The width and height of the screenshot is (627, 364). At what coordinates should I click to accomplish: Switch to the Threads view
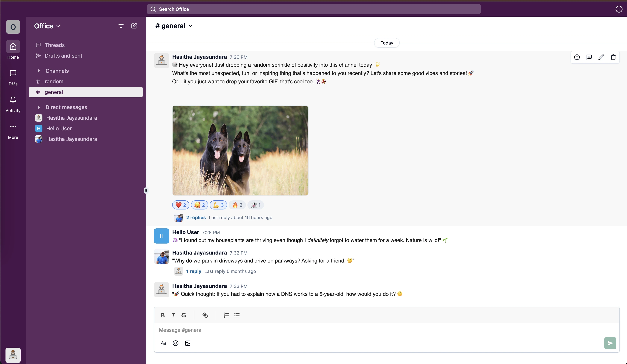(55, 45)
